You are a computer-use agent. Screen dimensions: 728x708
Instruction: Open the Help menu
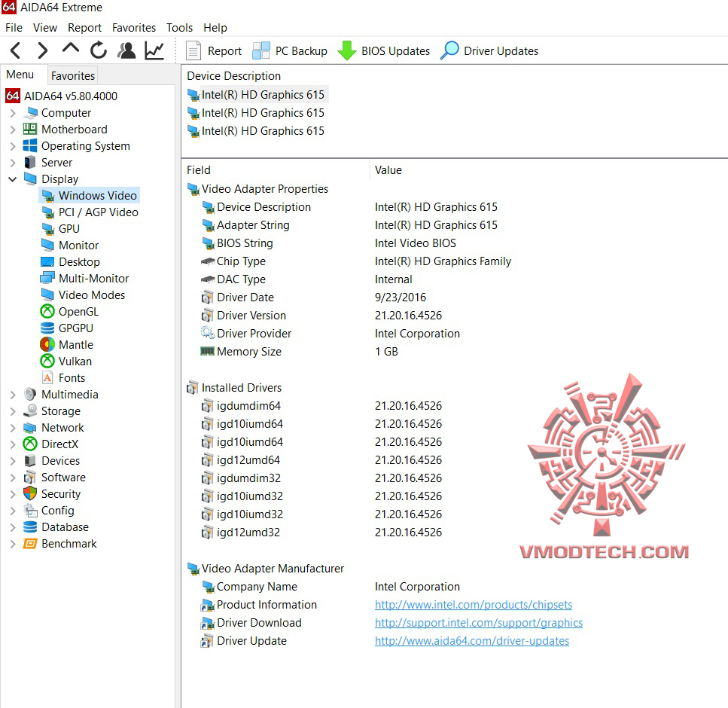(x=215, y=28)
